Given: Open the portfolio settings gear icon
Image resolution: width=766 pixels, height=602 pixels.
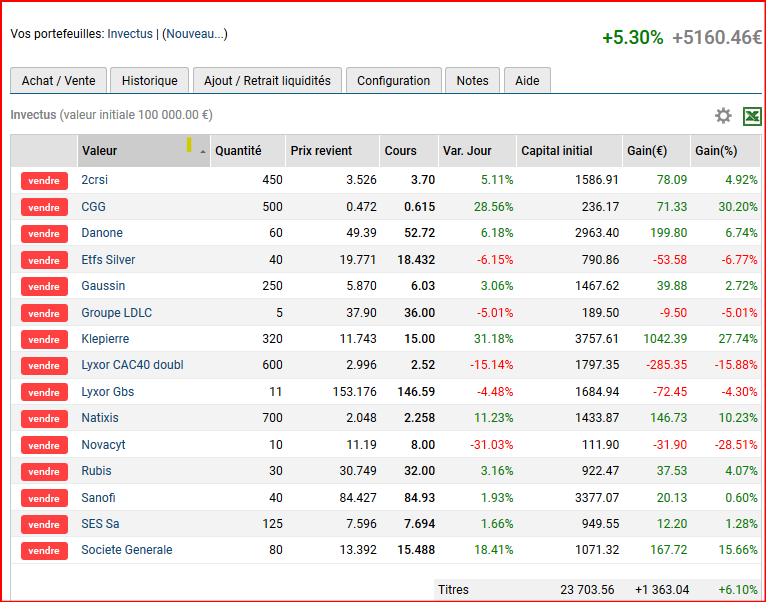Looking at the screenshot, I should click(x=723, y=116).
